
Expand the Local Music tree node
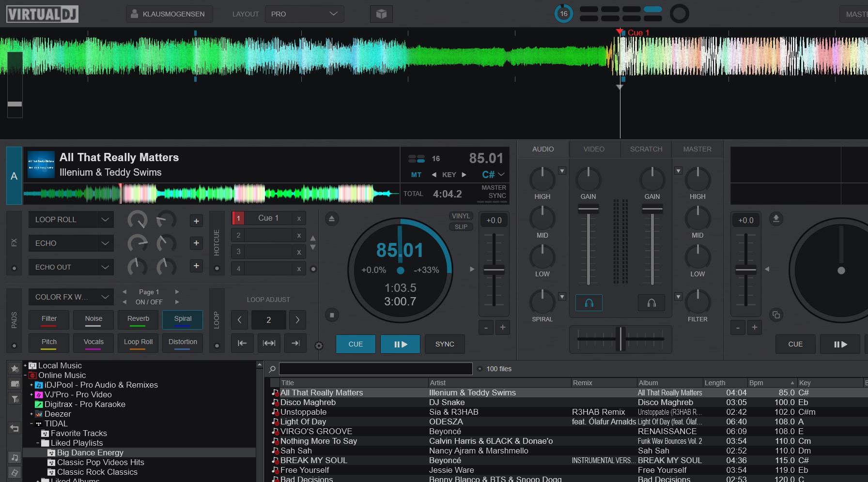[x=25, y=366]
